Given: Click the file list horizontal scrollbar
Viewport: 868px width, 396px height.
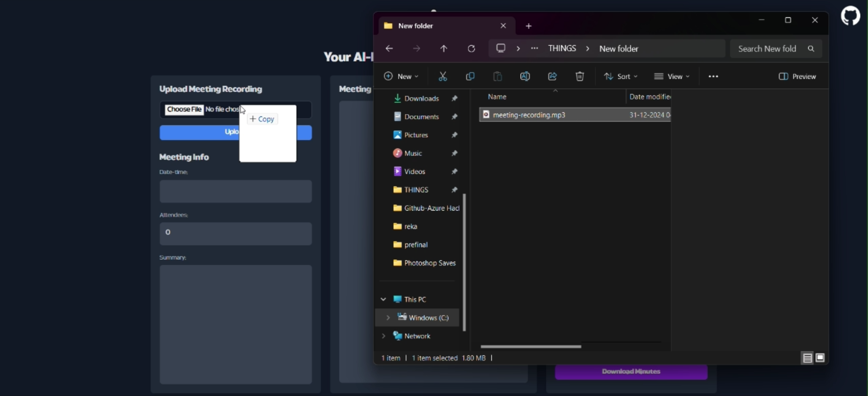Looking at the screenshot, I should pyautogui.click(x=531, y=347).
